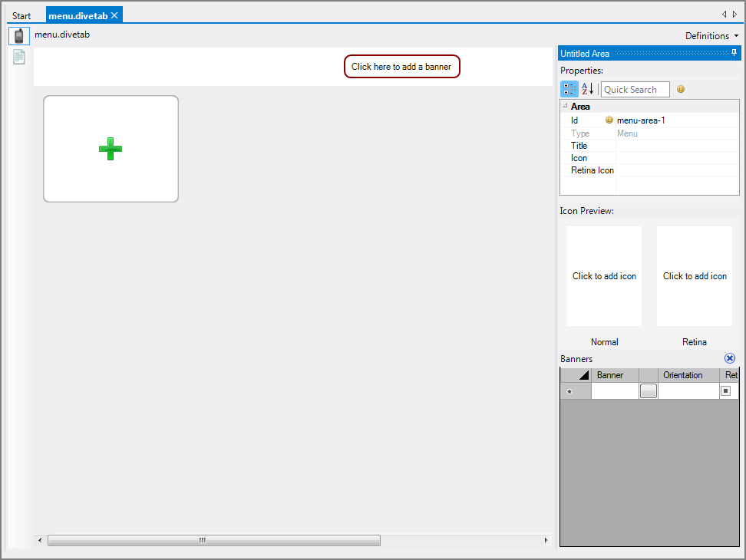Add a new menu tile with the green plus
The width and height of the screenshot is (746, 560).
point(111,148)
